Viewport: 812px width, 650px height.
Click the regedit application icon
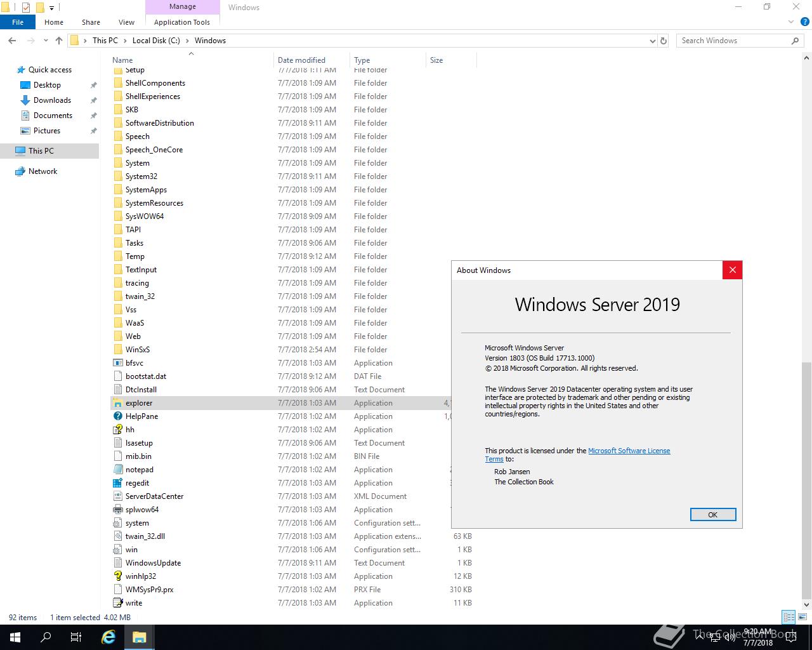117,483
